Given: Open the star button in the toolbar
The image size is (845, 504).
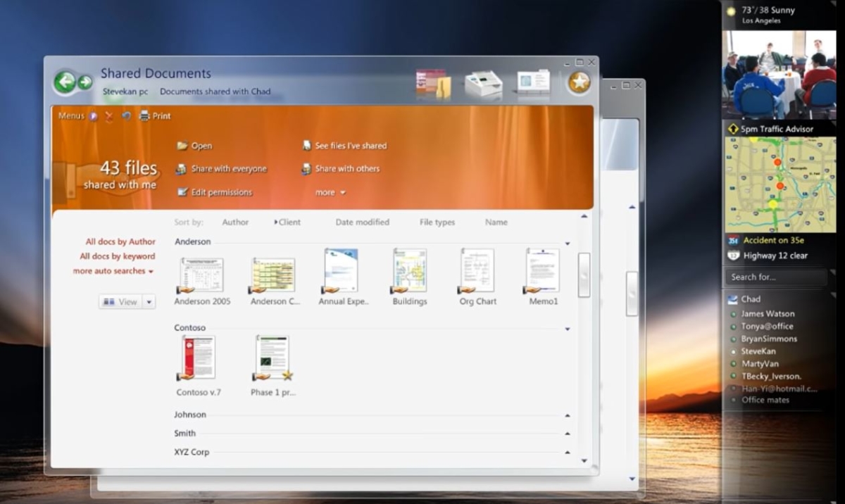Looking at the screenshot, I should tap(577, 82).
